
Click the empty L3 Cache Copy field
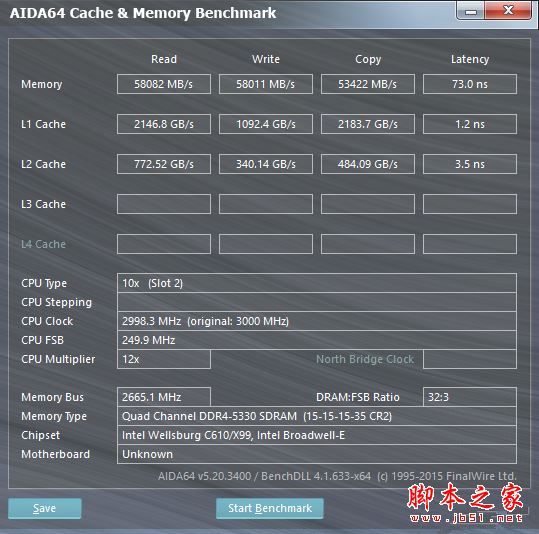(368, 204)
